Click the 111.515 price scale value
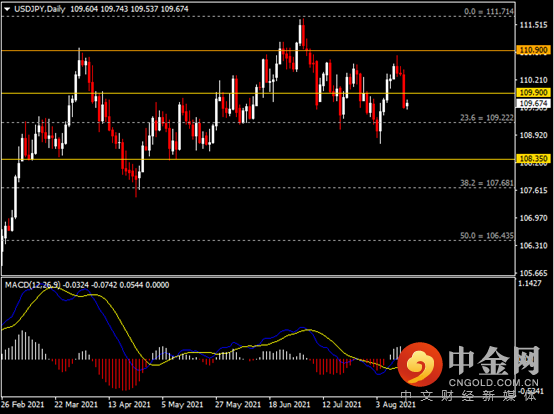Screen dimensions: 554x414 [x=533, y=25]
